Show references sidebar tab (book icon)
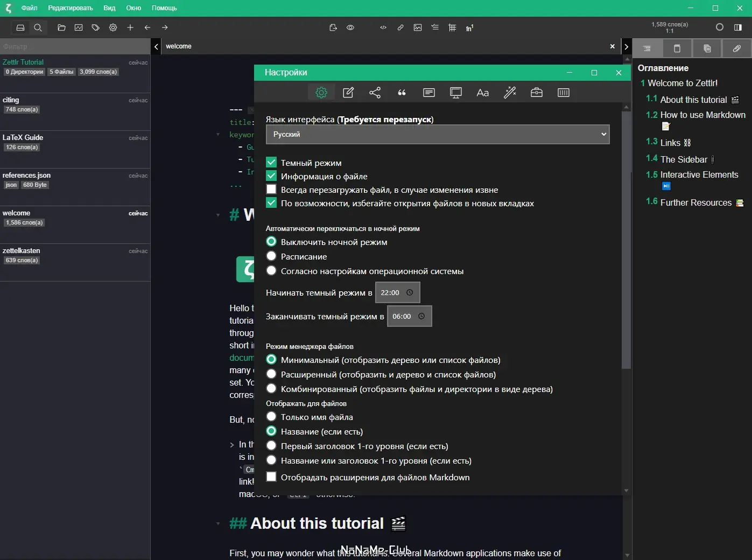This screenshot has width=752, height=560. [x=677, y=48]
